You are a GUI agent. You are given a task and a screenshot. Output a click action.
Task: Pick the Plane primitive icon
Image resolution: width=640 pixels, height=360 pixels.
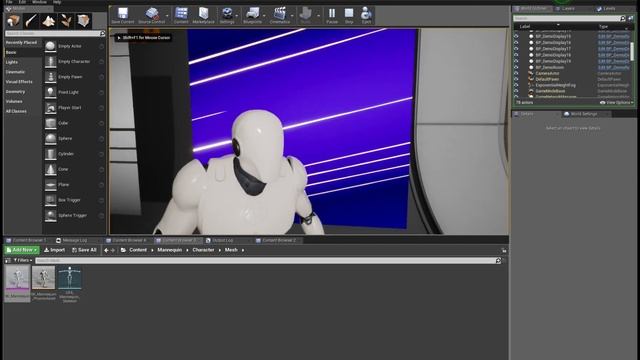(51, 184)
